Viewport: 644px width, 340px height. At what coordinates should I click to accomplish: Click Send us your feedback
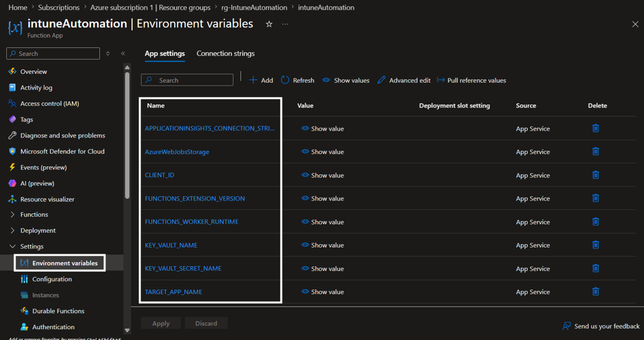pos(606,326)
